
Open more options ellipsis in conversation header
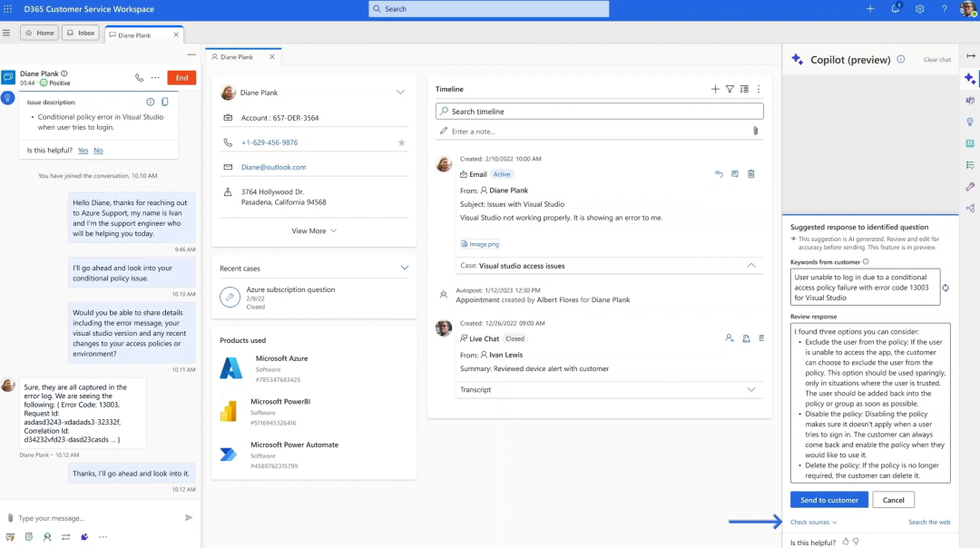click(155, 77)
